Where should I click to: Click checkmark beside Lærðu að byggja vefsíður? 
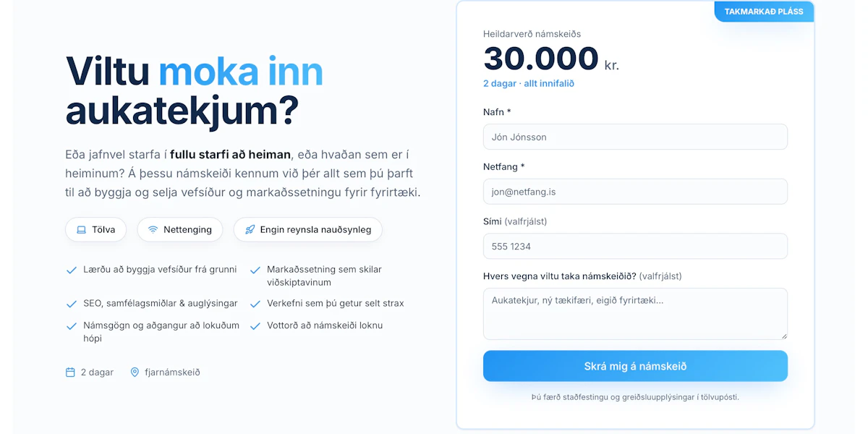pyautogui.click(x=72, y=270)
